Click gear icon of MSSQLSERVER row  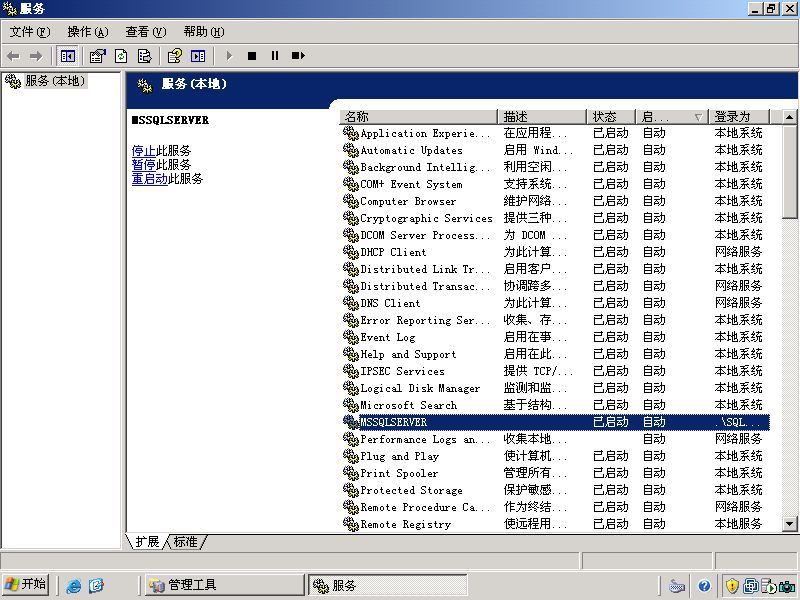(351, 422)
